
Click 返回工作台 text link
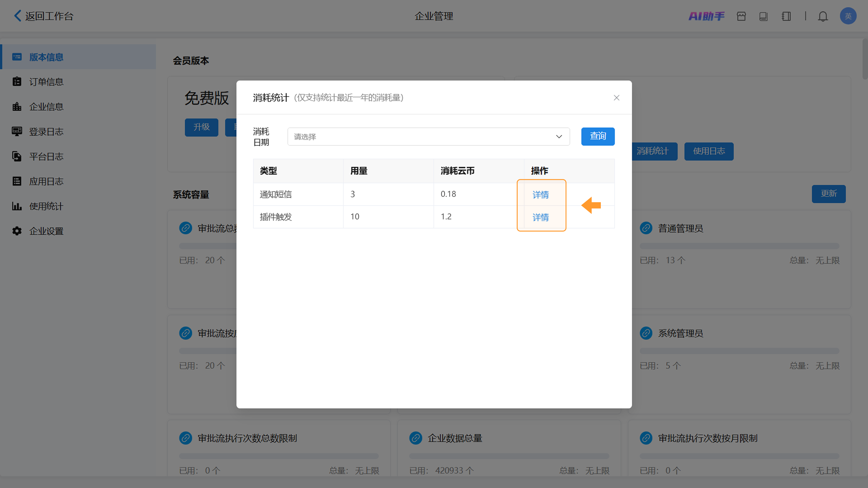(49, 16)
